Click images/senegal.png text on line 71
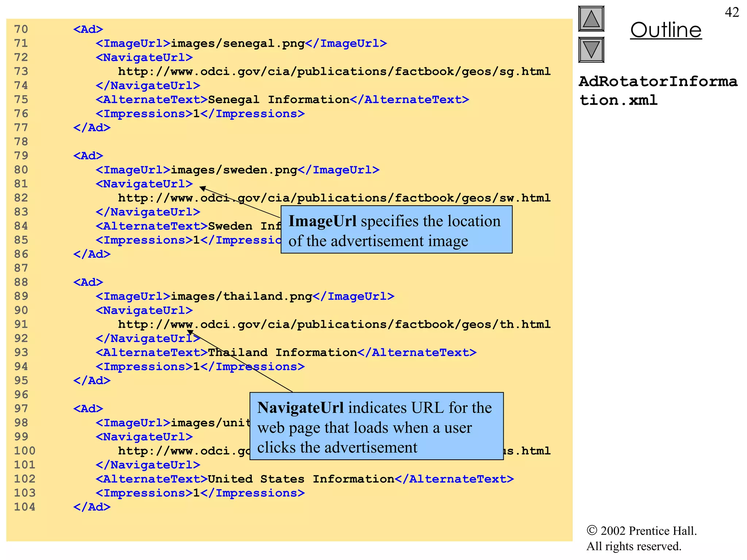 [x=237, y=43]
